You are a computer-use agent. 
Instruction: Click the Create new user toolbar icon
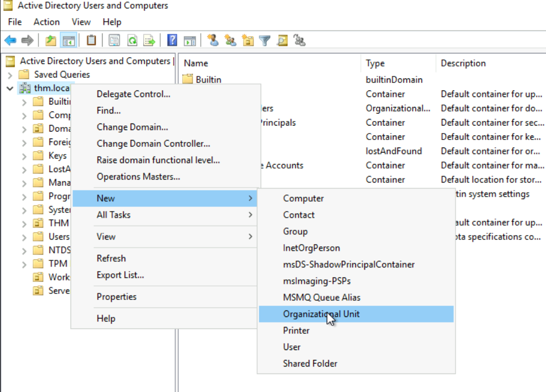[213, 40]
